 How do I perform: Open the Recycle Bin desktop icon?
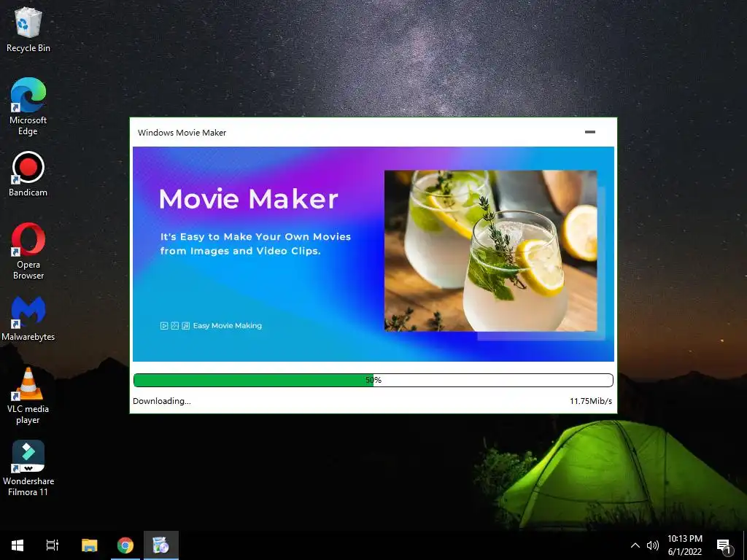[28, 29]
